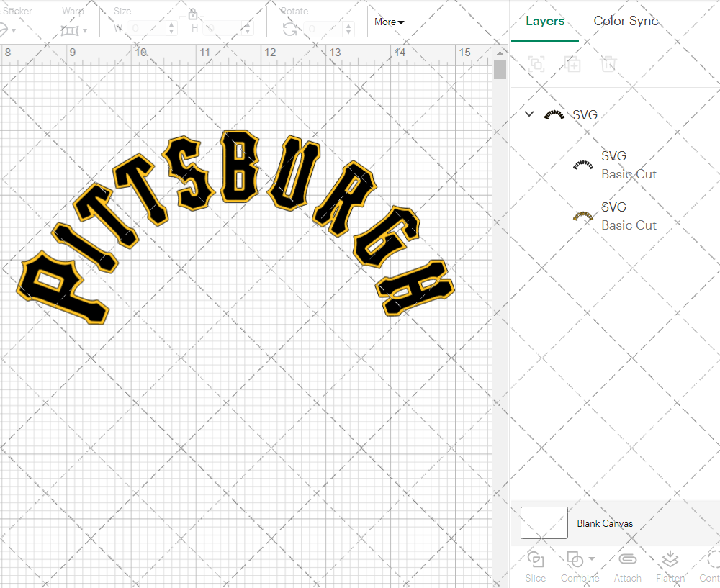Open the Combine dropdown arrow

pyautogui.click(x=591, y=558)
